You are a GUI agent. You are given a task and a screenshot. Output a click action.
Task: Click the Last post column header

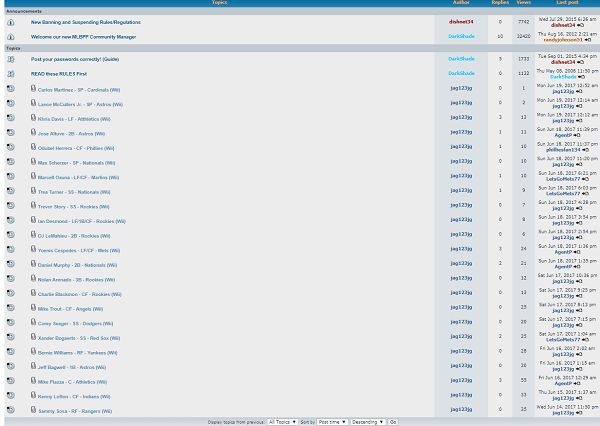[567, 2]
